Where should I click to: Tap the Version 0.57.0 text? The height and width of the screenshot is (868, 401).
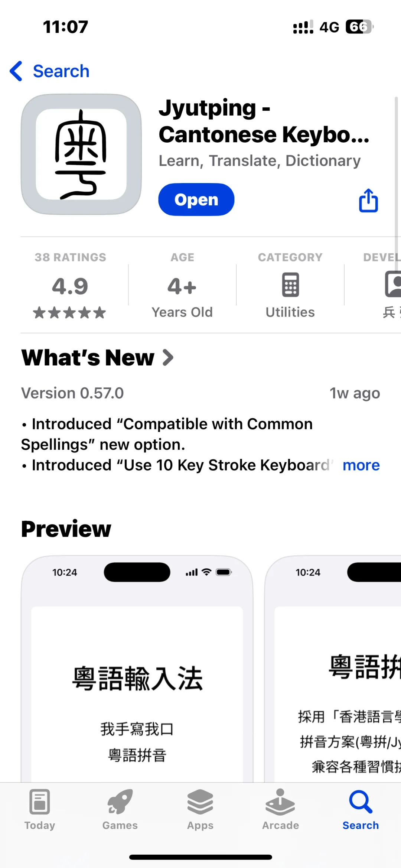tap(72, 393)
